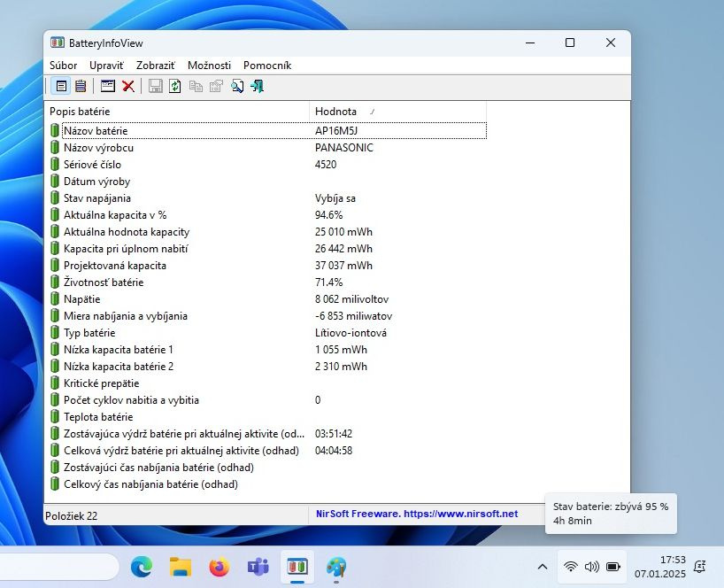Sort by the Popis batérie column header

[178, 112]
